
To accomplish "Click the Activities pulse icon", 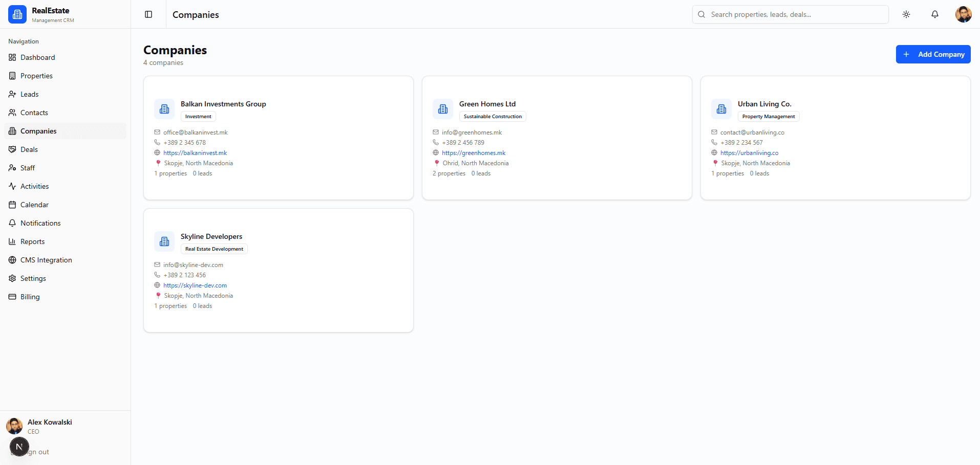I will click(12, 186).
